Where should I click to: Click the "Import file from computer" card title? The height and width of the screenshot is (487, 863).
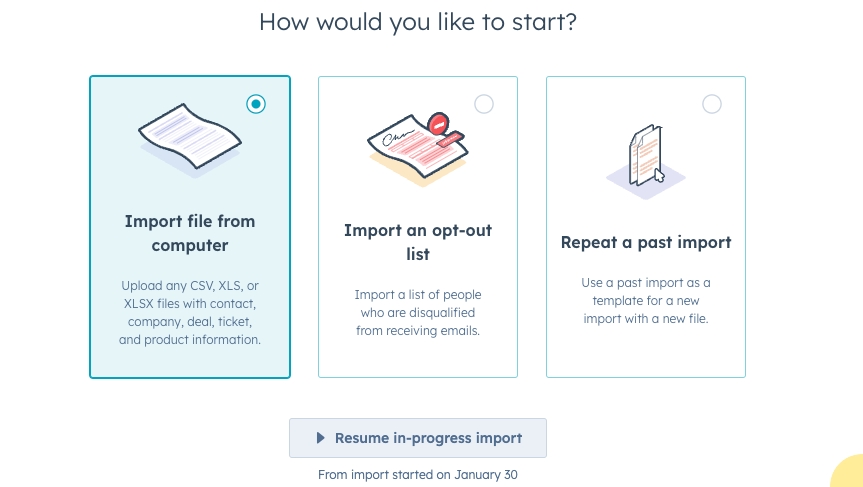tap(190, 233)
